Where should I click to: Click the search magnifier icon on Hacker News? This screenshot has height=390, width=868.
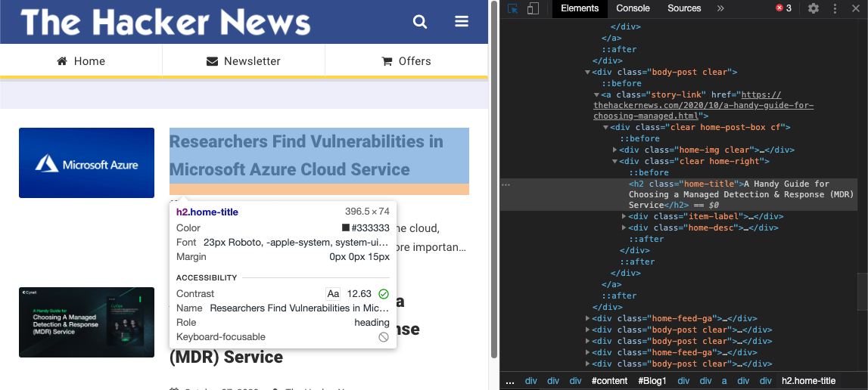[x=420, y=22]
